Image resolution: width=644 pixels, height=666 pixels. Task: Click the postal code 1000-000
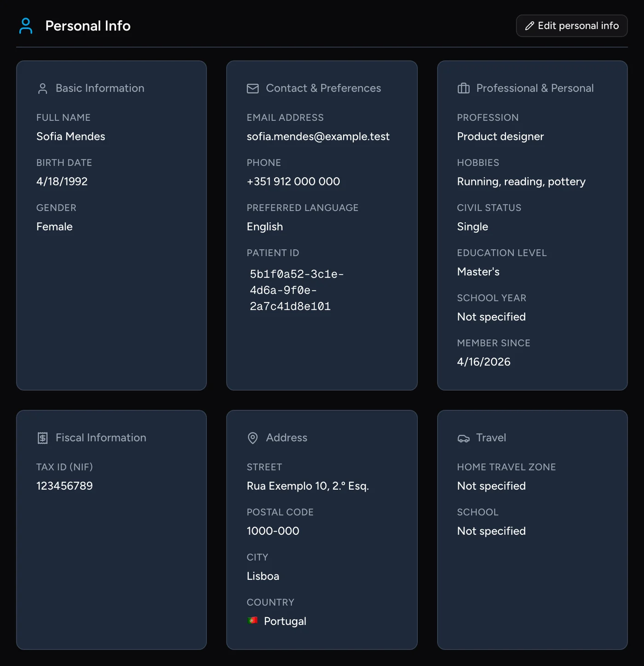click(273, 531)
